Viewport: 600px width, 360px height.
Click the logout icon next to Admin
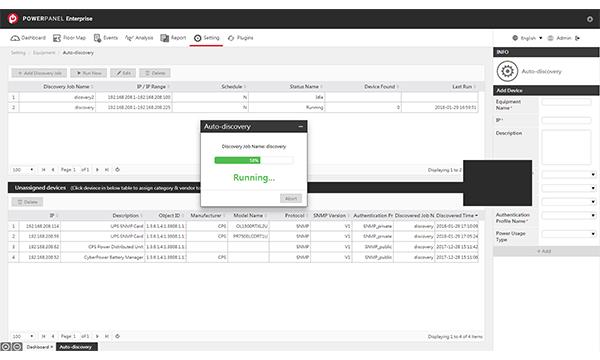click(x=577, y=38)
